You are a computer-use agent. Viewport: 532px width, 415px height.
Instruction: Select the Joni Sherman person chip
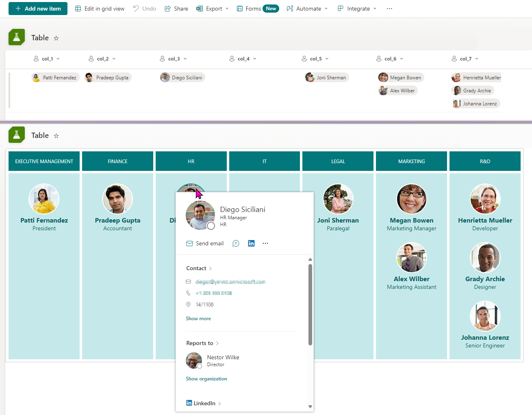pyautogui.click(x=327, y=77)
